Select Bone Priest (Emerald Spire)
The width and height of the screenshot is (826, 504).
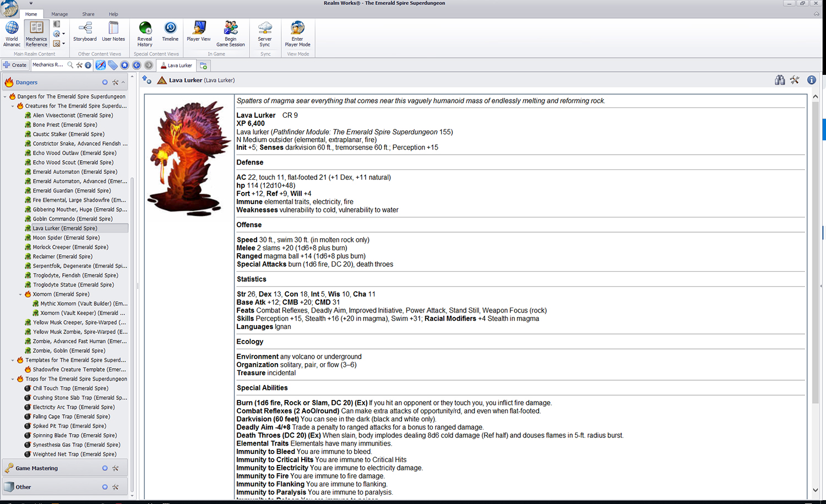coord(65,125)
